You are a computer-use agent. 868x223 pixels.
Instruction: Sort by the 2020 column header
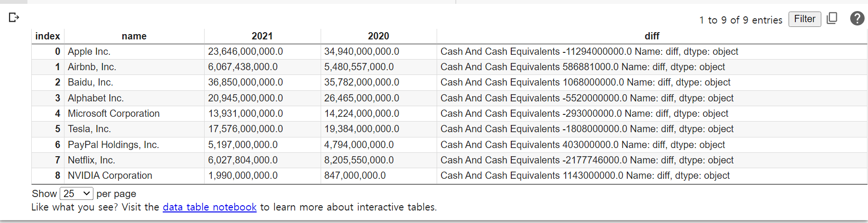378,36
